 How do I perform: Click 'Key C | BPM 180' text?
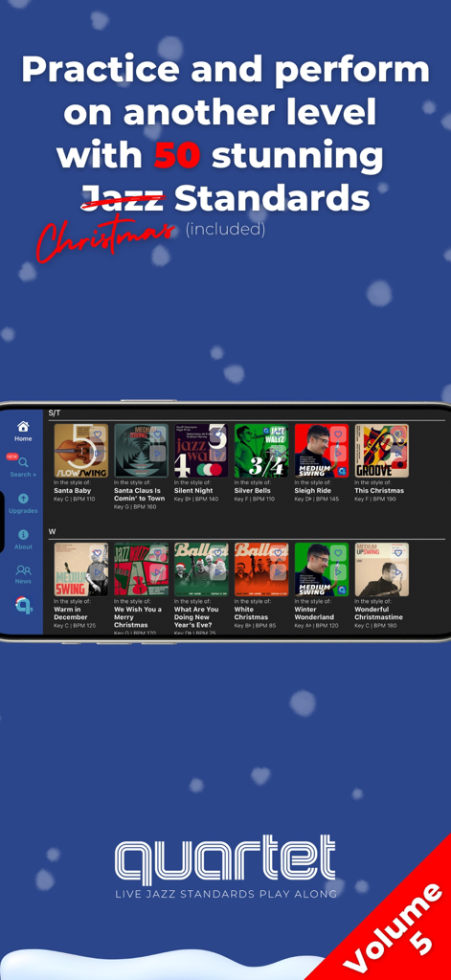point(375,625)
